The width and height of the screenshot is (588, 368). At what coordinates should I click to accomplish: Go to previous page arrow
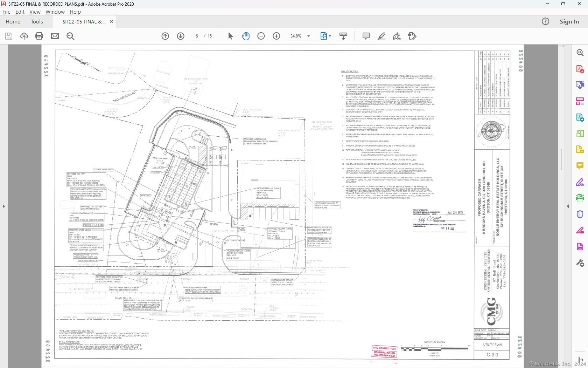pos(165,36)
